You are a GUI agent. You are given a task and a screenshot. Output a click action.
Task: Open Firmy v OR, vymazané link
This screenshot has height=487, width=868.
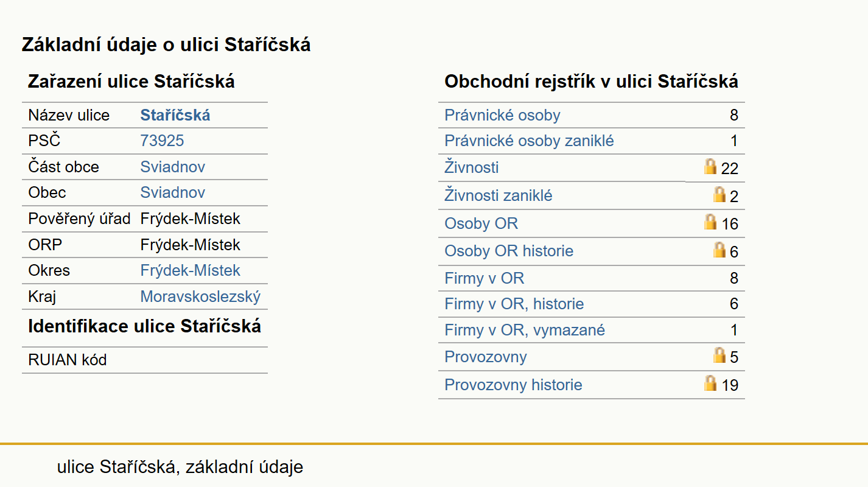pos(525,330)
